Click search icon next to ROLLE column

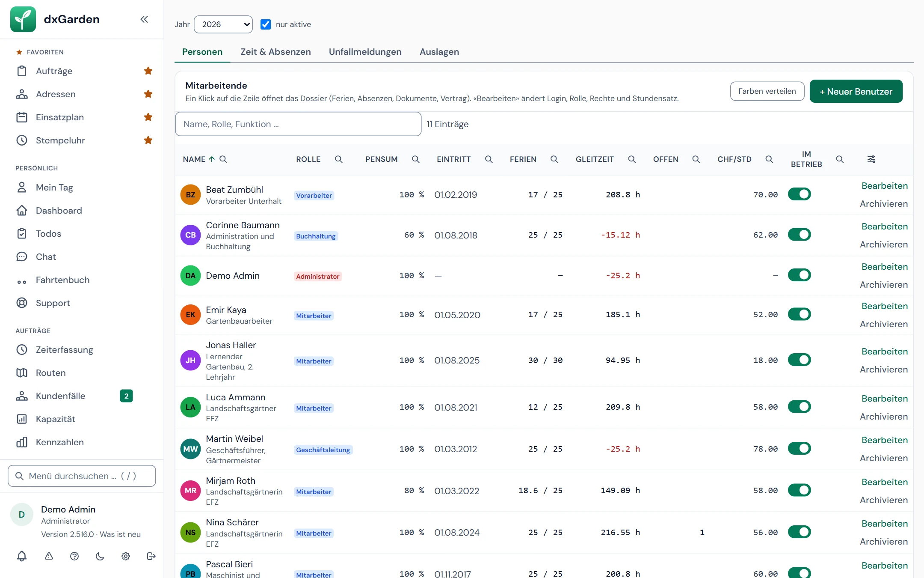point(338,159)
